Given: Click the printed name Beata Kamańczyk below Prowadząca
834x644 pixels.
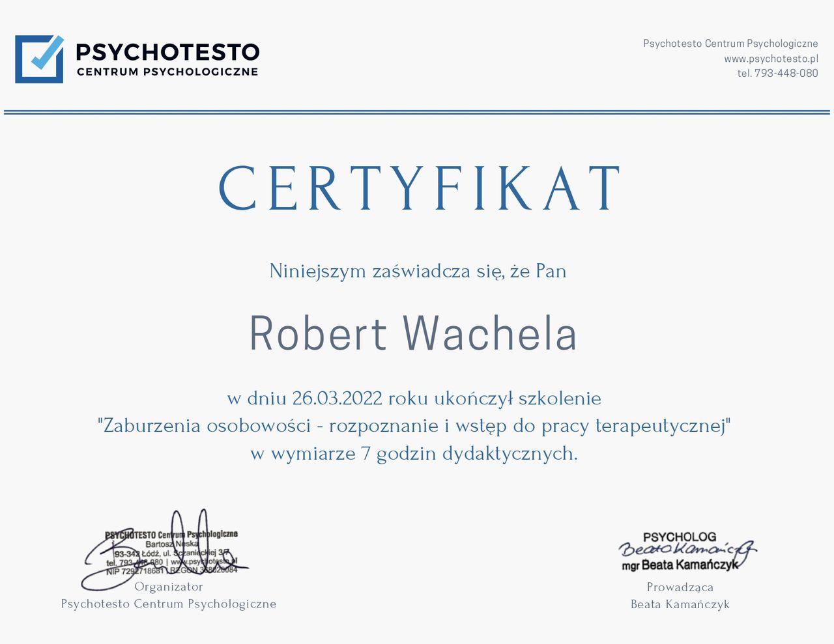Looking at the screenshot, I should (680, 604).
